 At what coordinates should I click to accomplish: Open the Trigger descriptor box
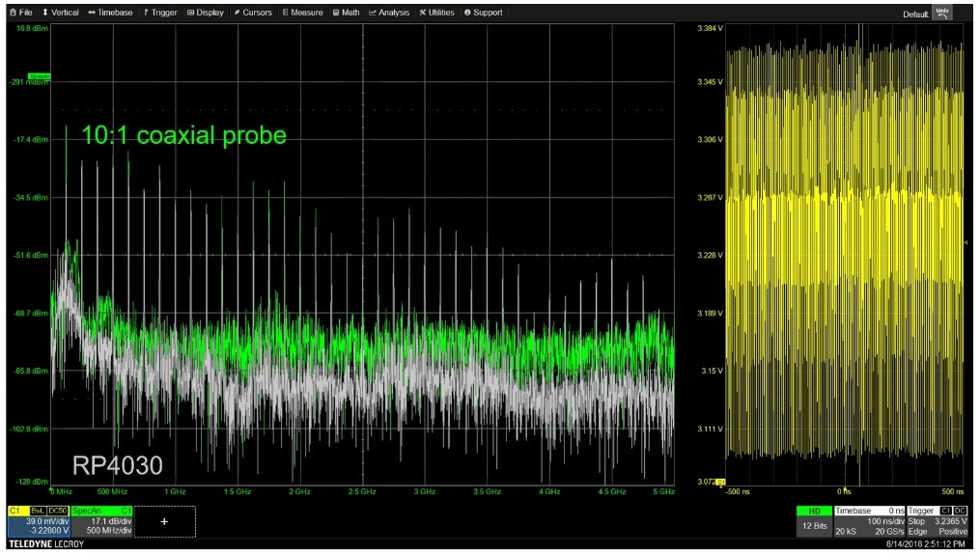[938, 521]
